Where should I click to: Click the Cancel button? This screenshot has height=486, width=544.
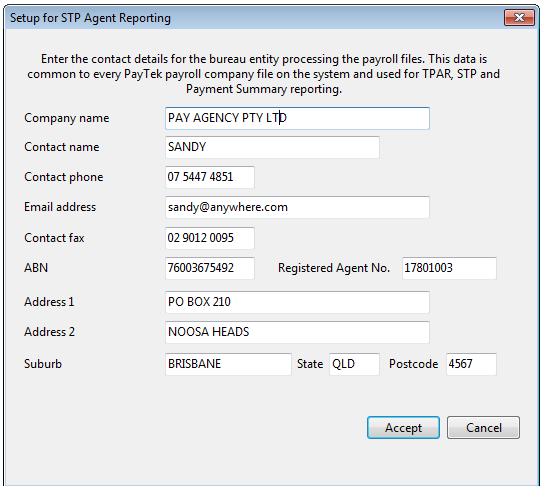click(x=483, y=427)
